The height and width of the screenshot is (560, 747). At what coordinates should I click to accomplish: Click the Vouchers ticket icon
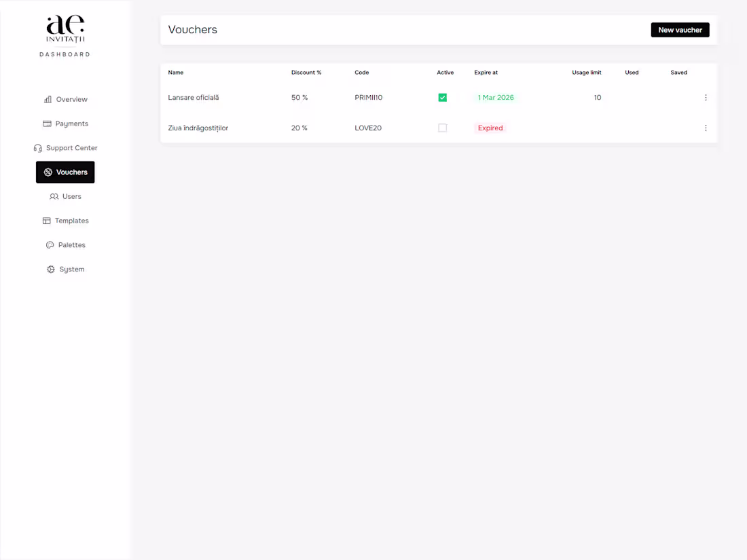(48, 172)
